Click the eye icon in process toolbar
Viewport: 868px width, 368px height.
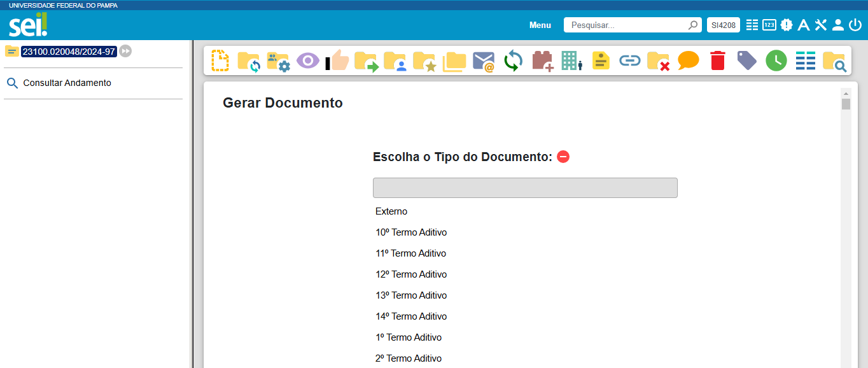click(307, 60)
